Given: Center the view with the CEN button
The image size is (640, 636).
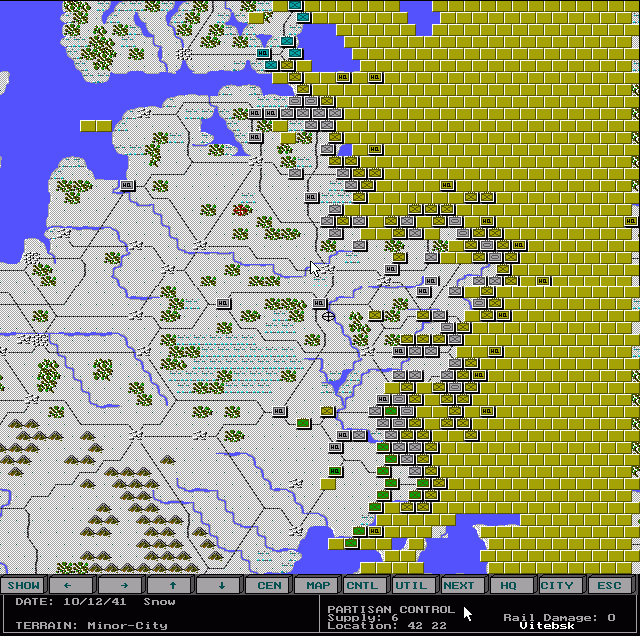Looking at the screenshot, I should coord(269,585).
